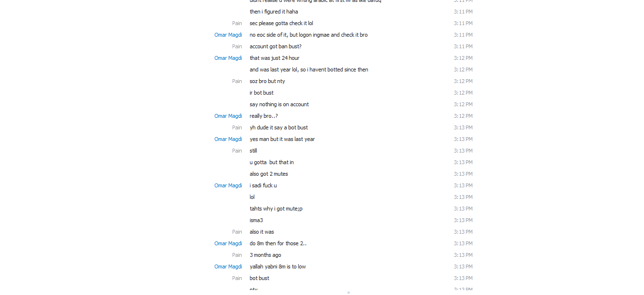Click the 3:13 PM timestamp beside 'bot bust'
644x295 pixels.
(463, 278)
